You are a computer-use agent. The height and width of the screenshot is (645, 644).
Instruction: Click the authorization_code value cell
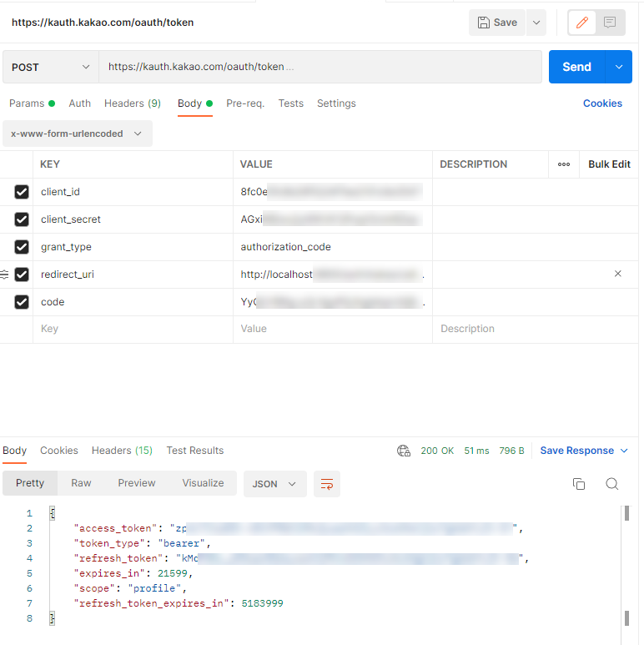[x=333, y=247]
